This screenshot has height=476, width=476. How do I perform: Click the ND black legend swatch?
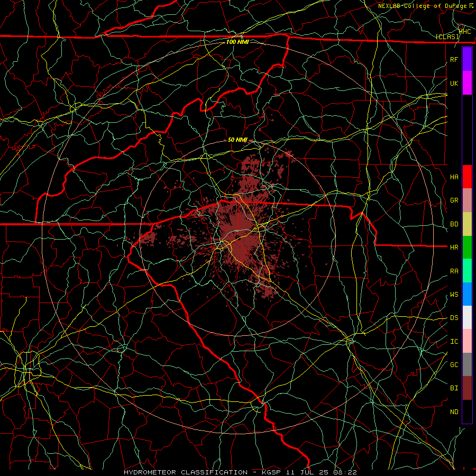coord(467,411)
